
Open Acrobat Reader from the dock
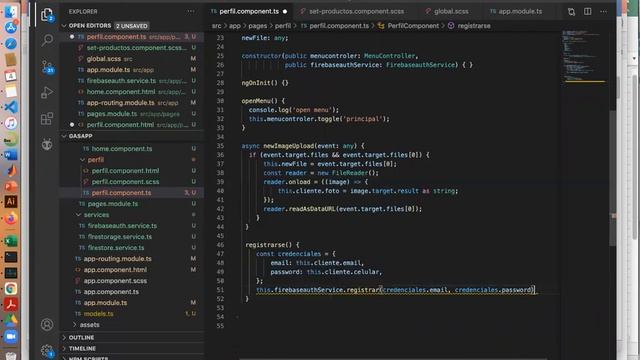pyautogui.click(x=11, y=304)
